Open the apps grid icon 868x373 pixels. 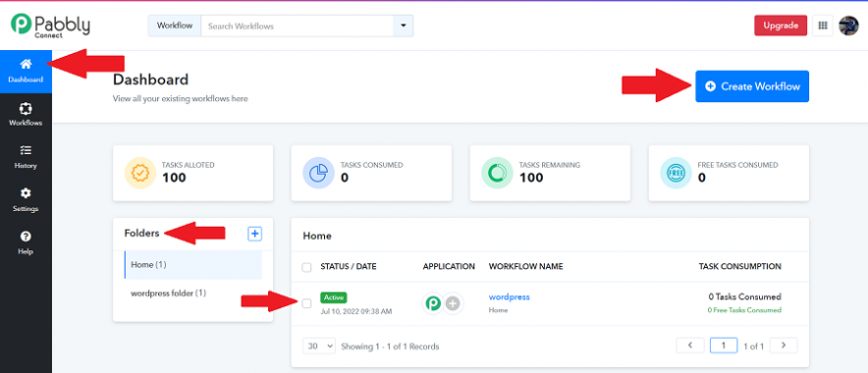[823, 26]
